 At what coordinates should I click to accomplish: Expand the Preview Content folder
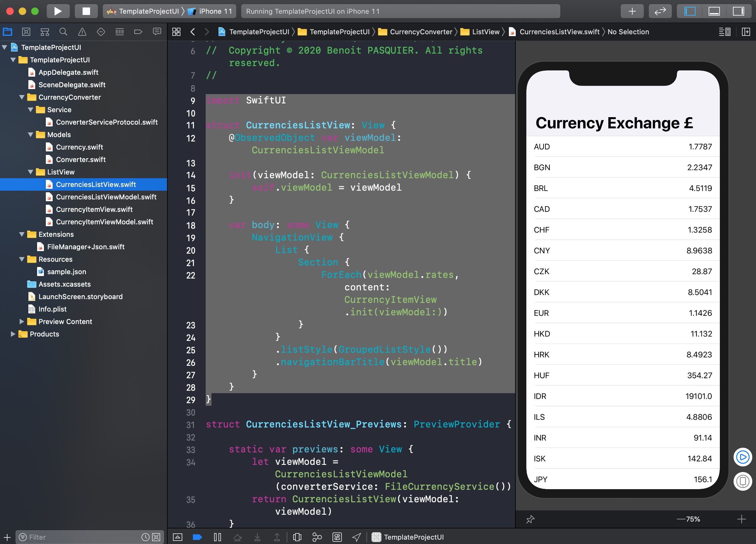(22, 322)
